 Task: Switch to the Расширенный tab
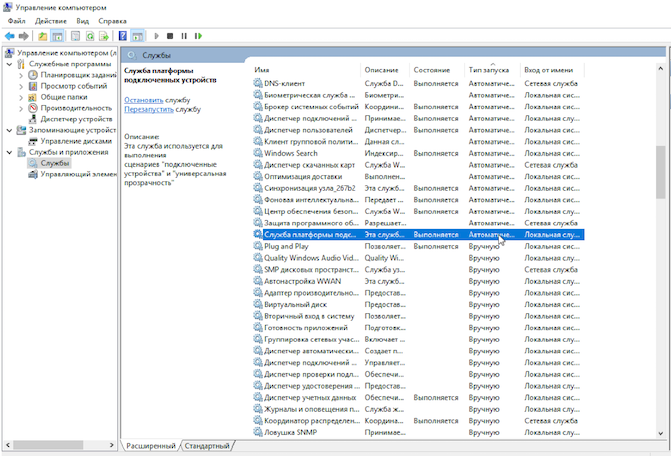tap(150, 446)
